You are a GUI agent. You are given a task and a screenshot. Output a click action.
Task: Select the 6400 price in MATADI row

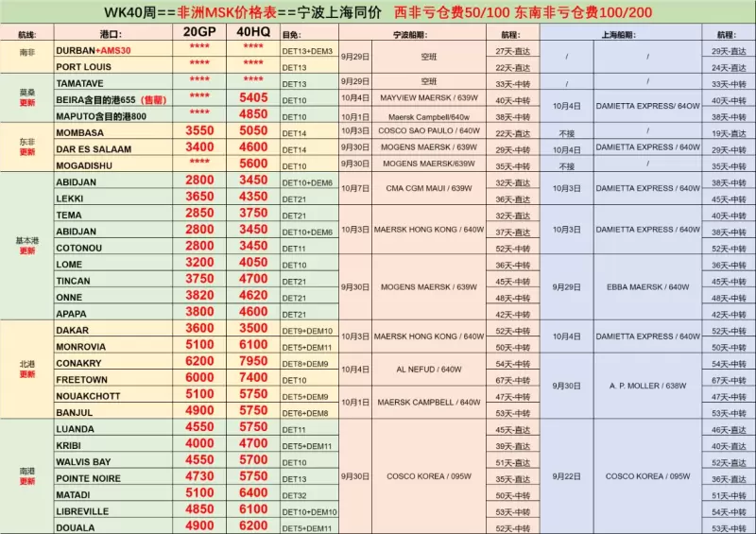[253, 492]
